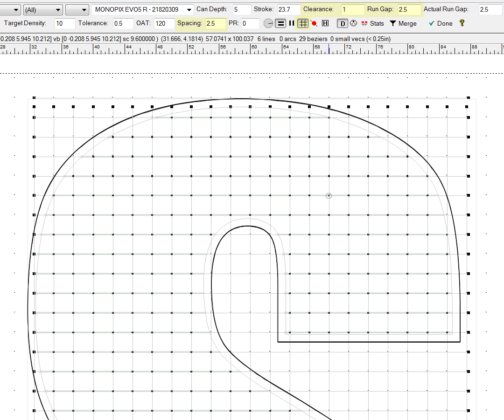This screenshot has width=504, height=420.
Task: Click the Target Density input box
Action: coord(64,23)
